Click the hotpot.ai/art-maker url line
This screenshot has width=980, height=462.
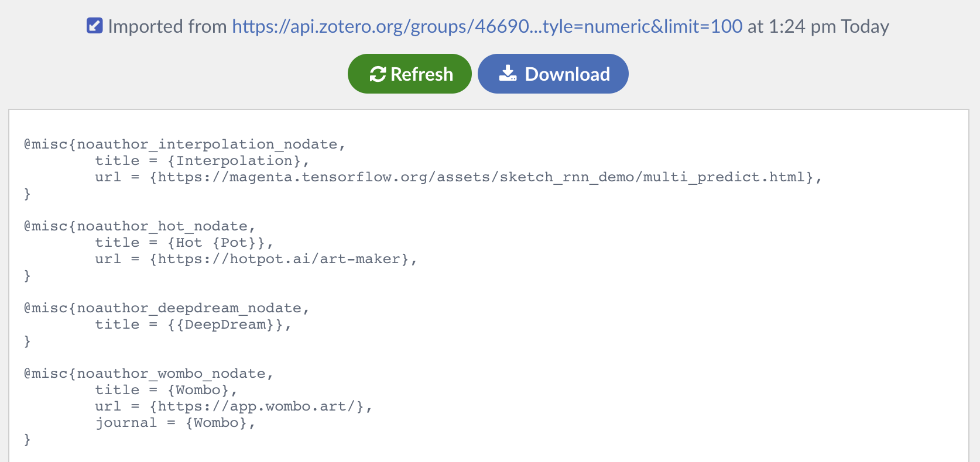256,259
